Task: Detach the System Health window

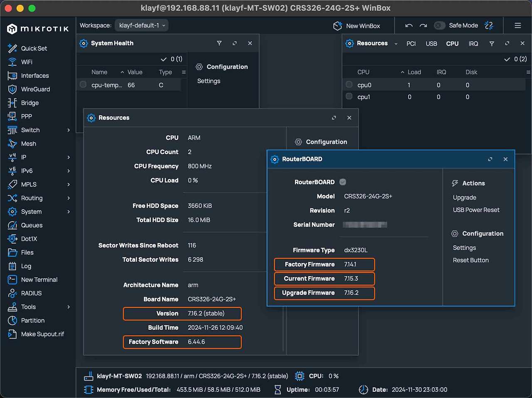Action: click(235, 43)
